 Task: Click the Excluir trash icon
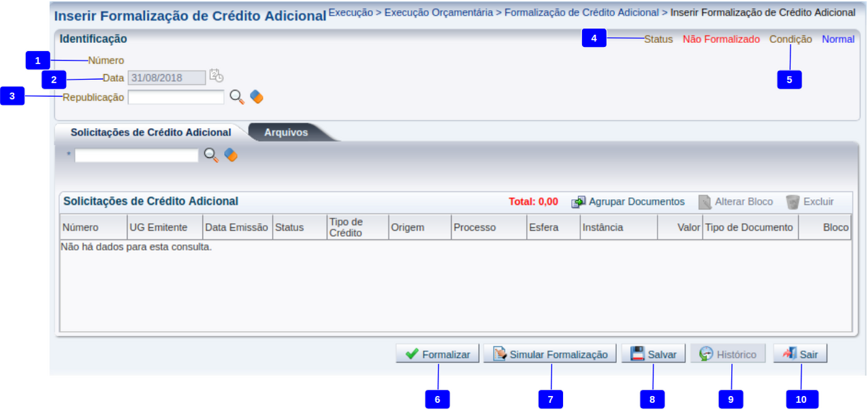[x=792, y=202]
